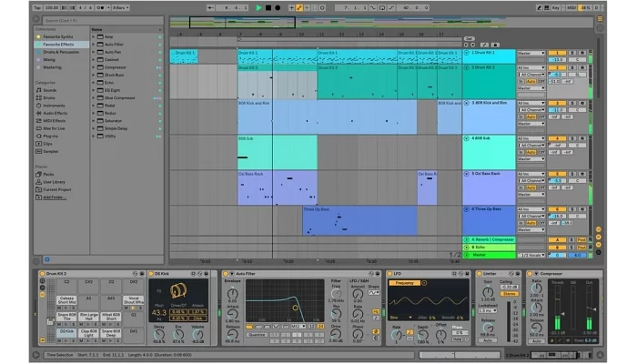This screenshot has width=637, height=364.
Task: Open the Key map mode
Action: (556, 7)
